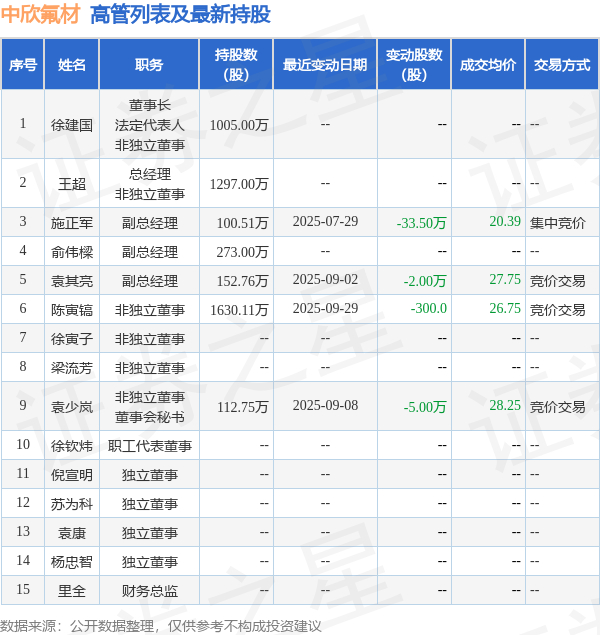This screenshot has width=600, height=635.
Task: Select the name 梁流芳
Action: coord(72,368)
